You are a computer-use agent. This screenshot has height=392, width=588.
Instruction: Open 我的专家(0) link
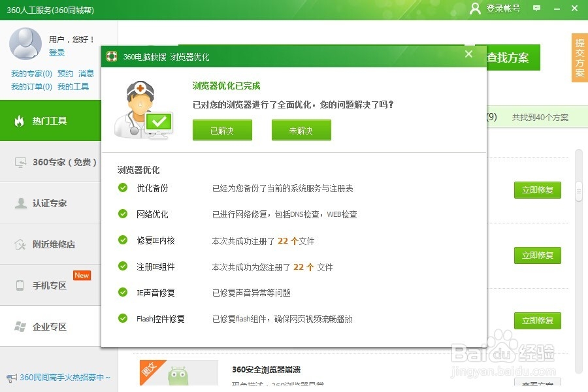click(31, 74)
